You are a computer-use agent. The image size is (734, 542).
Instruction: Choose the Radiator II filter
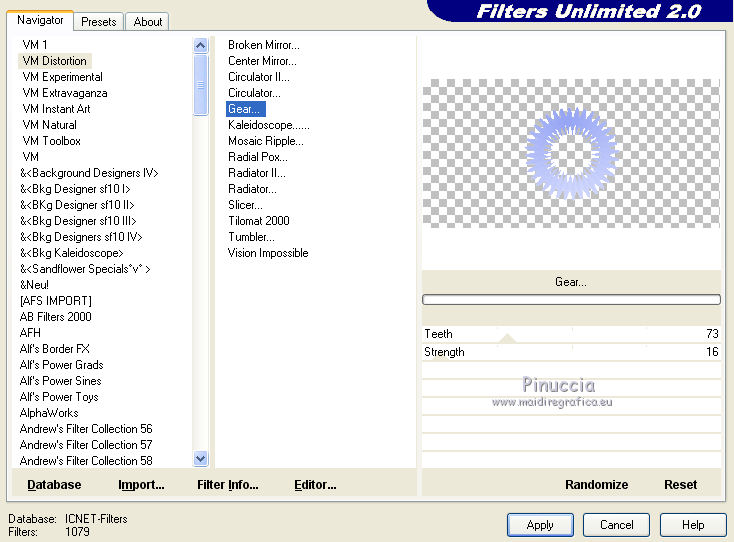pos(257,173)
